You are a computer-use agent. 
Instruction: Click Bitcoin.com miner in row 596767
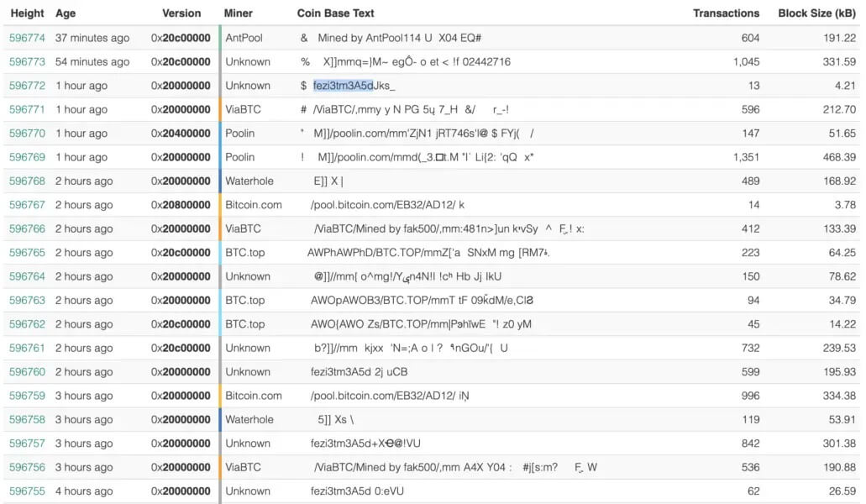[x=253, y=205]
